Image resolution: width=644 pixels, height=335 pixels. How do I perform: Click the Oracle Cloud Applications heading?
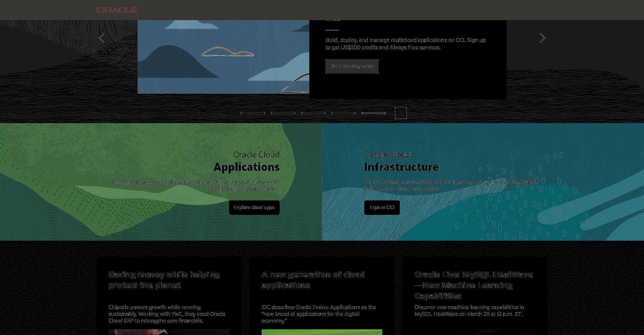[247, 161]
